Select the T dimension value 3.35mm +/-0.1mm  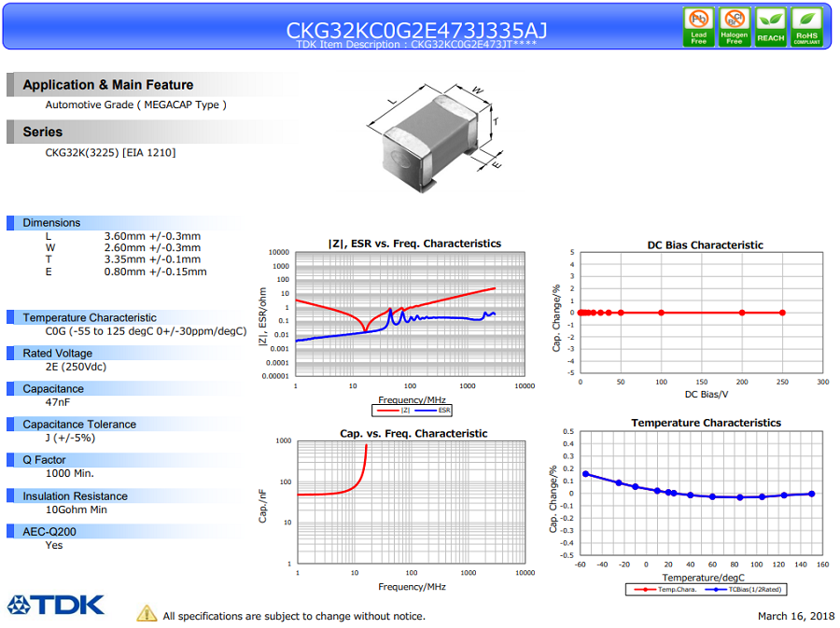152,259
